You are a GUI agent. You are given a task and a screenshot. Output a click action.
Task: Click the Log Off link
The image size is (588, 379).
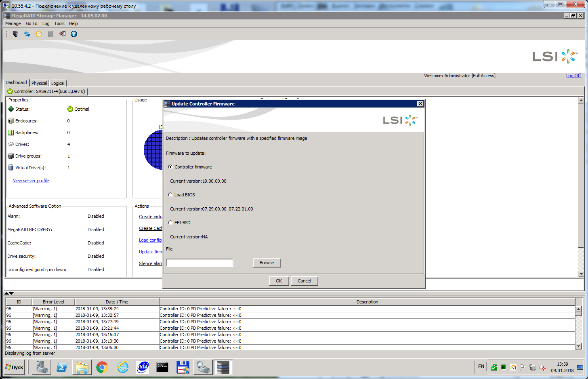[573, 76]
